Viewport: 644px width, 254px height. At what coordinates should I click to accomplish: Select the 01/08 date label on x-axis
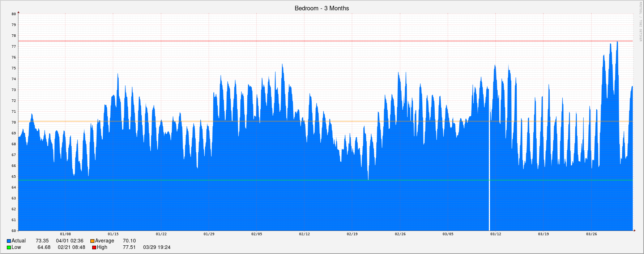tap(65, 234)
